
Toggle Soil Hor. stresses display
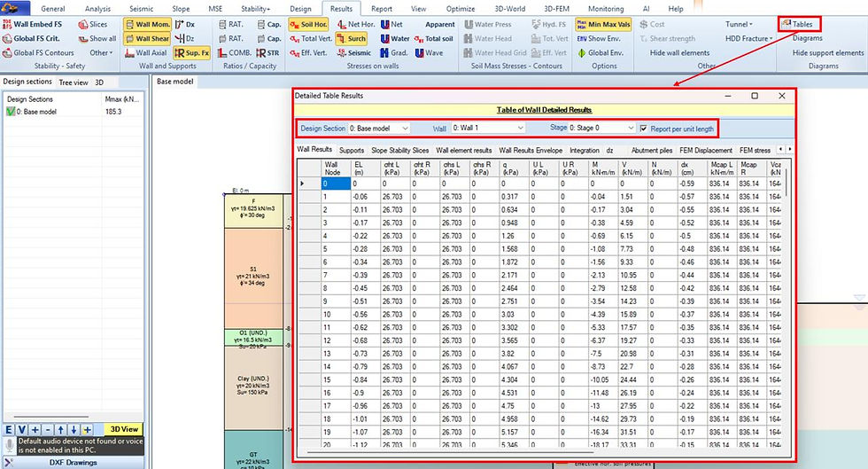[x=308, y=25]
